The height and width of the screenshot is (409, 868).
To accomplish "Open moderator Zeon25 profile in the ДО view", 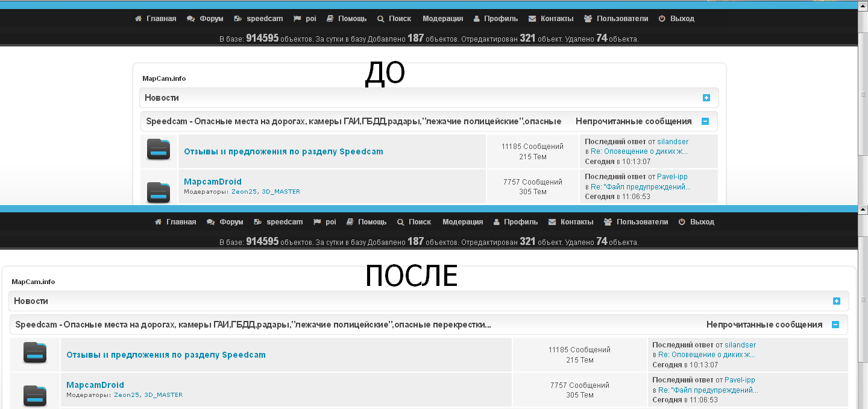I will (244, 192).
